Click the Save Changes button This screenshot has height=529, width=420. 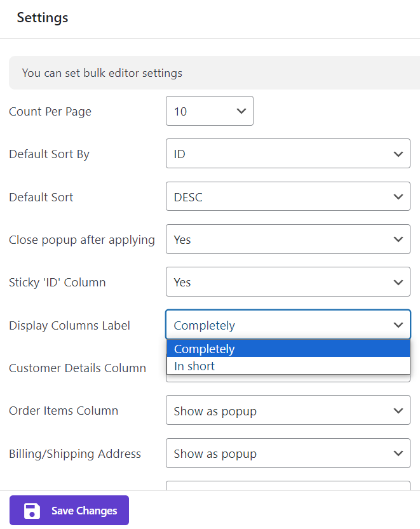(69, 511)
